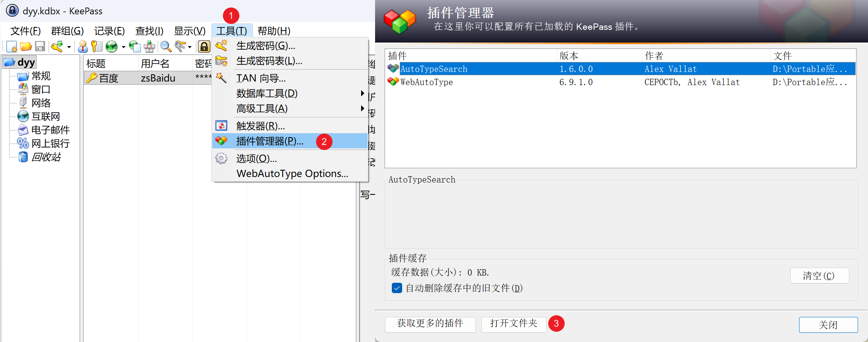This screenshot has height=342, width=868.
Task: Click the KeePass lock icon in the title bar
Action: pyautogui.click(x=12, y=10)
